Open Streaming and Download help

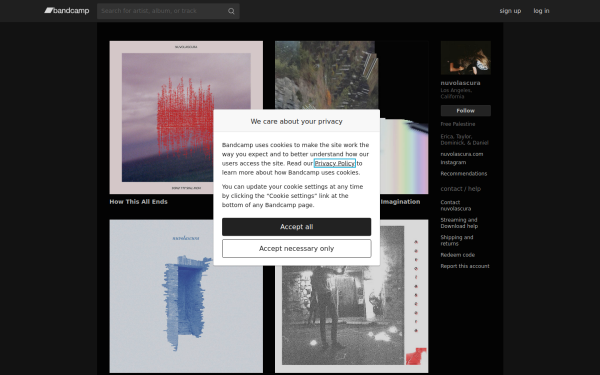tap(459, 223)
